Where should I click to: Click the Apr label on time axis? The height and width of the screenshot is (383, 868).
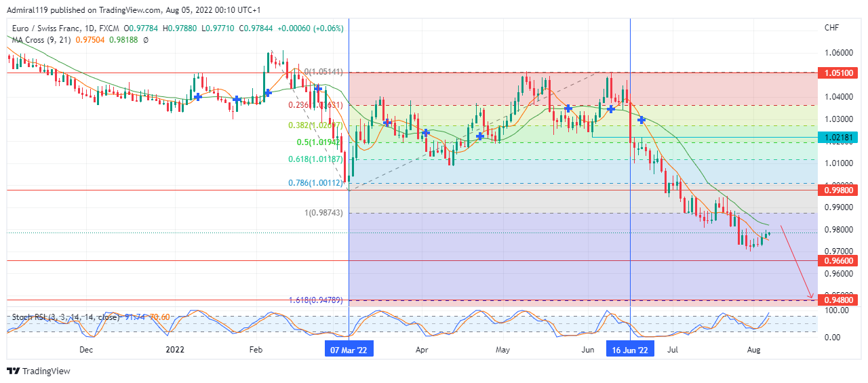(x=422, y=350)
